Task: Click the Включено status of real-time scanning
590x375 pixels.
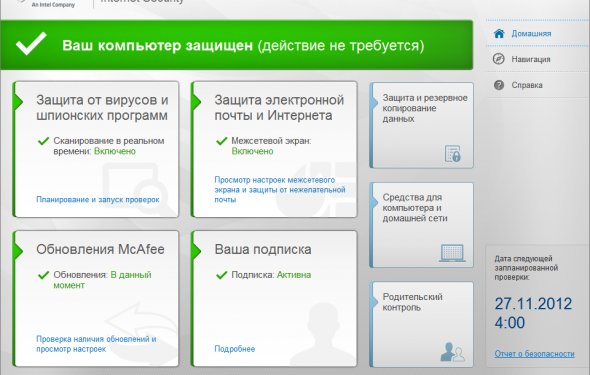Action: click(x=115, y=152)
